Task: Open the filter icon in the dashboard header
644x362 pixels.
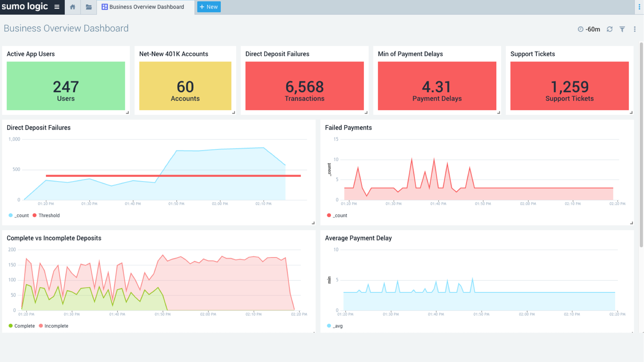Action: (x=623, y=29)
